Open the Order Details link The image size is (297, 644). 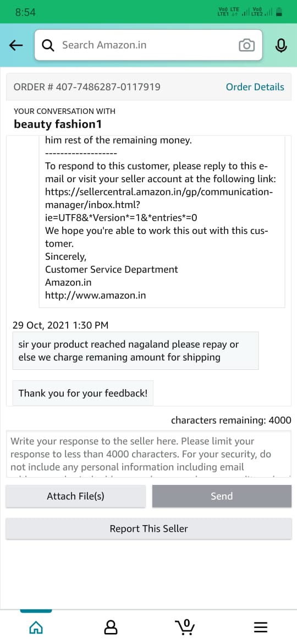tap(255, 87)
